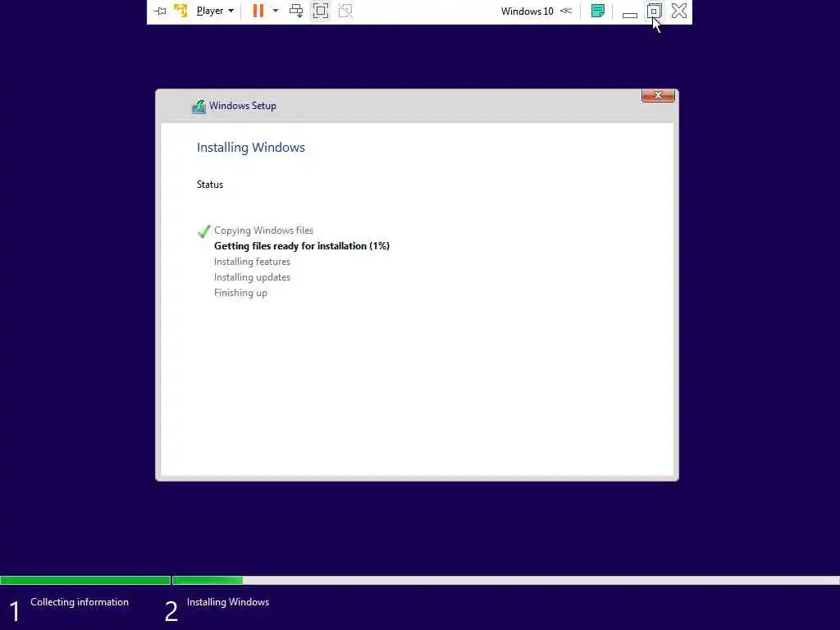Click the pin toolbar icon
This screenshot has width=840, height=630.
tap(160, 11)
